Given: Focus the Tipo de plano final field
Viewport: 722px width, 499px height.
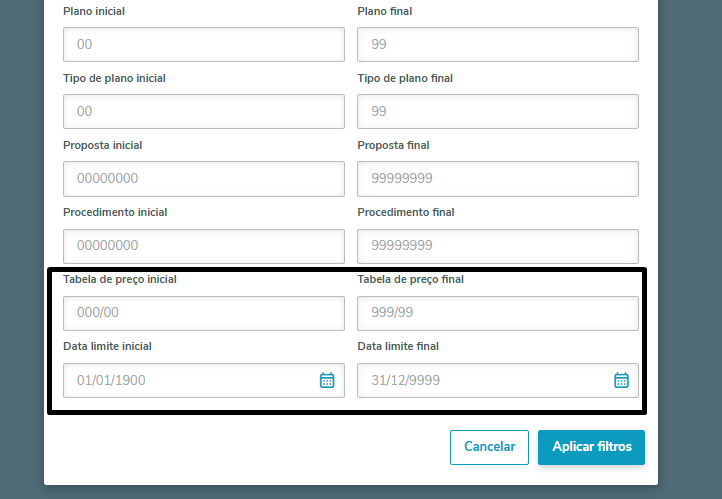Looking at the screenshot, I should pyautogui.click(x=498, y=112).
